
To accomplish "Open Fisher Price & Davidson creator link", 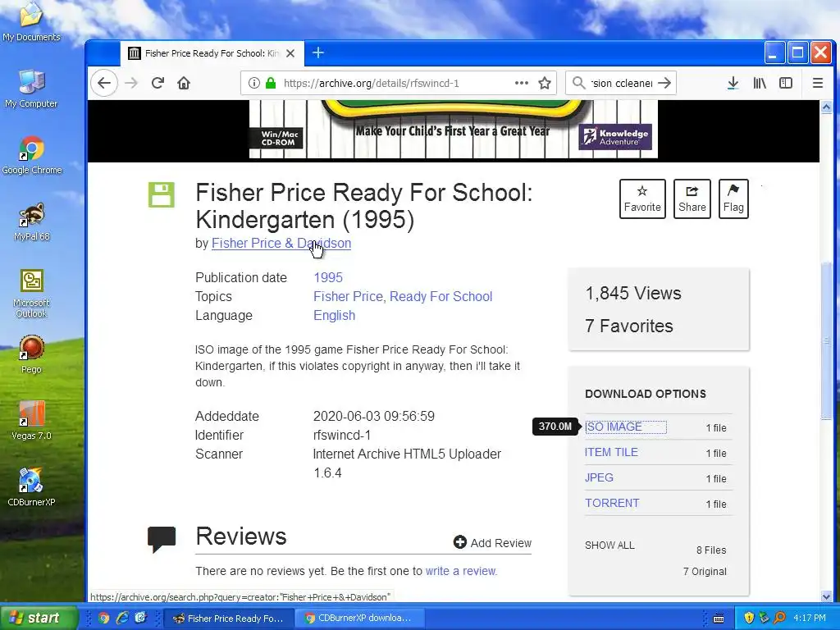I will coord(281,243).
